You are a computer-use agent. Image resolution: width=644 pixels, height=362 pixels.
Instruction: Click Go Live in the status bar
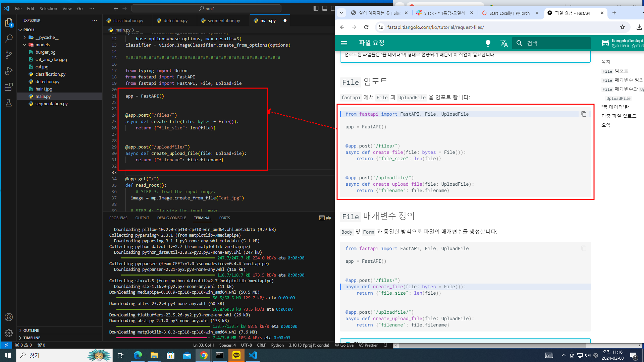point(344,345)
